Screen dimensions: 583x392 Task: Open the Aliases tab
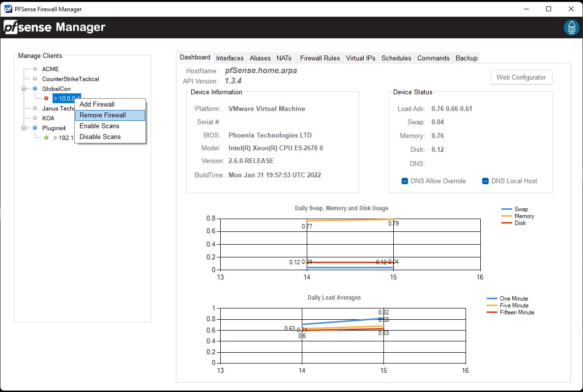click(260, 58)
